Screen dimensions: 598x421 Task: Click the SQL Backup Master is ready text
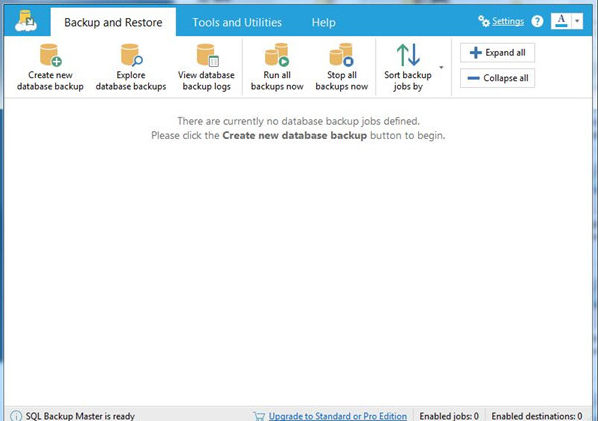pos(80,416)
